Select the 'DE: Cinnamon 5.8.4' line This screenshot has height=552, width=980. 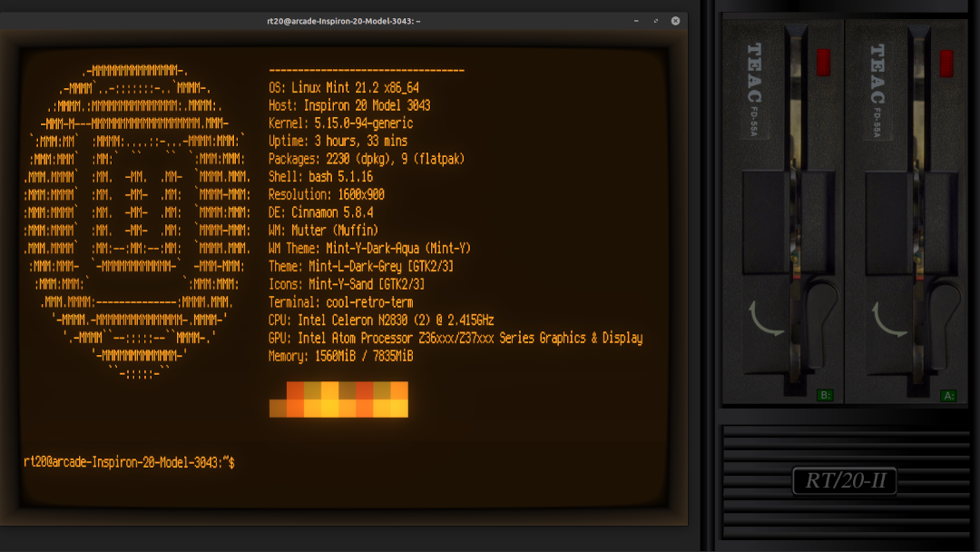[320, 212]
